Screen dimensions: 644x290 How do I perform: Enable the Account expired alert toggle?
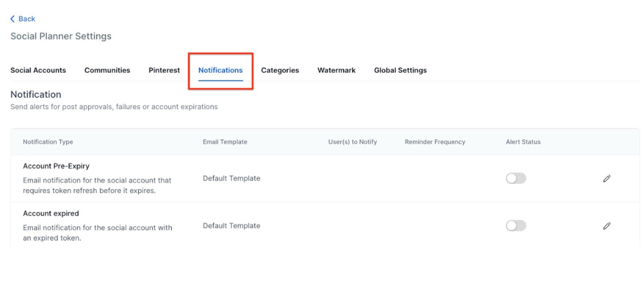(515, 226)
